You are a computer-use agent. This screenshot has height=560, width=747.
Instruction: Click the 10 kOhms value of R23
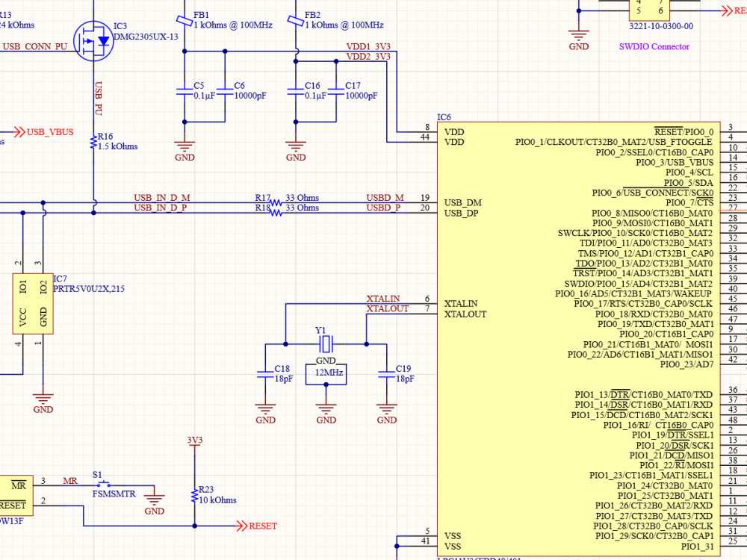(x=217, y=500)
